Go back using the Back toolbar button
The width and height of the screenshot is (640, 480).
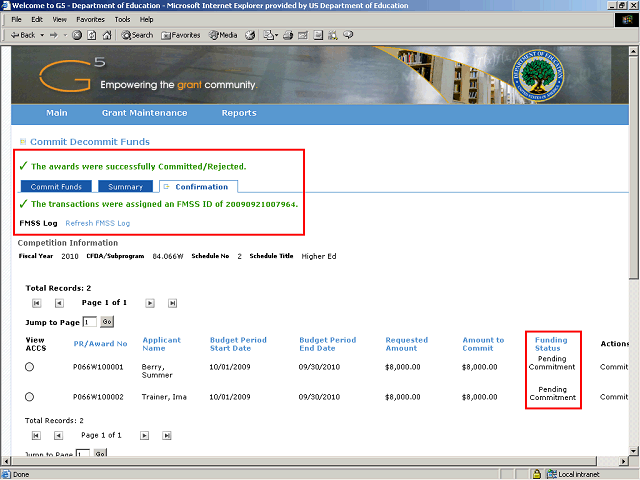(23, 35)
